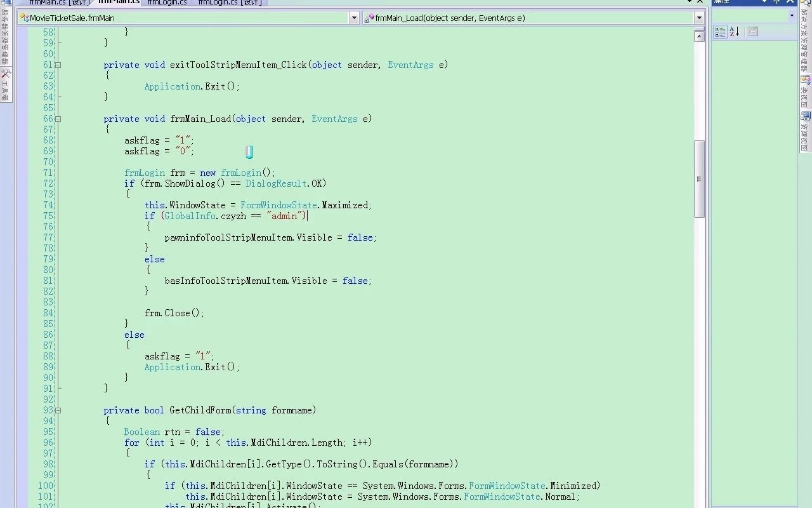Click FormWindowState.Normal on line 101

[x=519, y=497]
